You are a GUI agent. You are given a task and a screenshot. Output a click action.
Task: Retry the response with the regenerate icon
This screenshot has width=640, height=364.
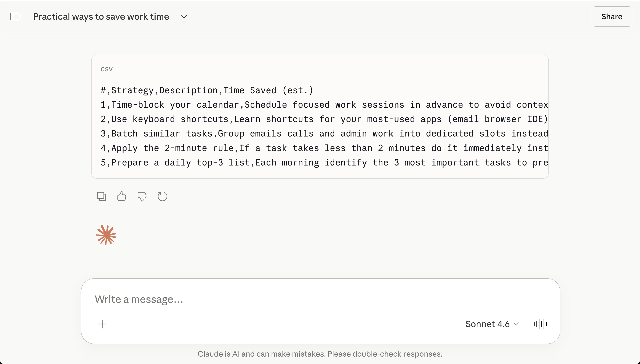tap(162, 197)
